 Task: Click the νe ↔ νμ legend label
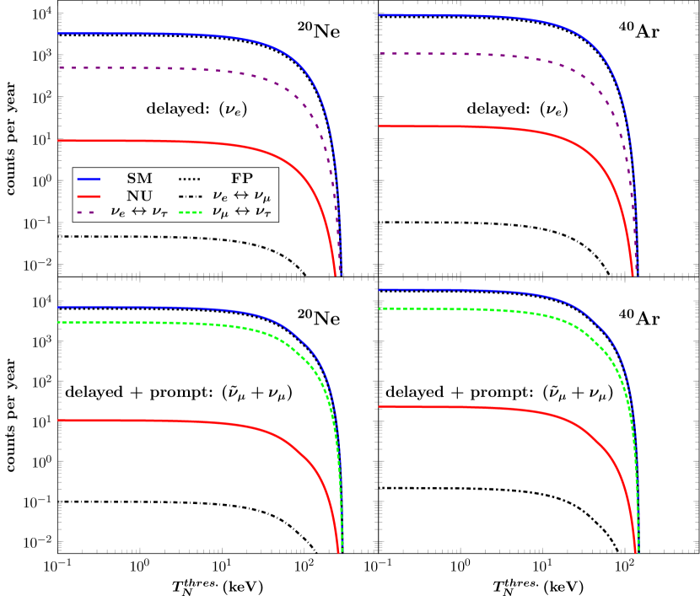pyautogui.click(x=244, y=196)
